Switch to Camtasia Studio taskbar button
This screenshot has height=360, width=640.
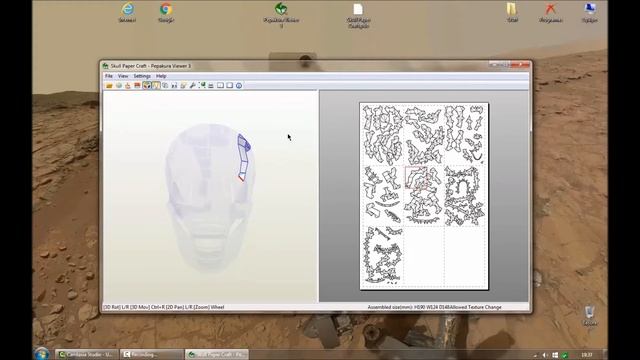86,354
